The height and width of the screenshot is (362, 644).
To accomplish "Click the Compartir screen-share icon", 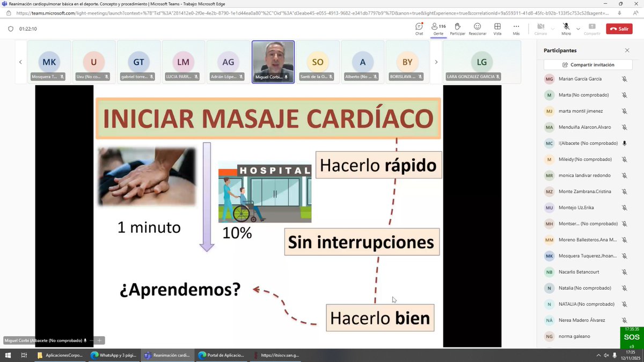I will pyautogui.click(x=592, y=26).
